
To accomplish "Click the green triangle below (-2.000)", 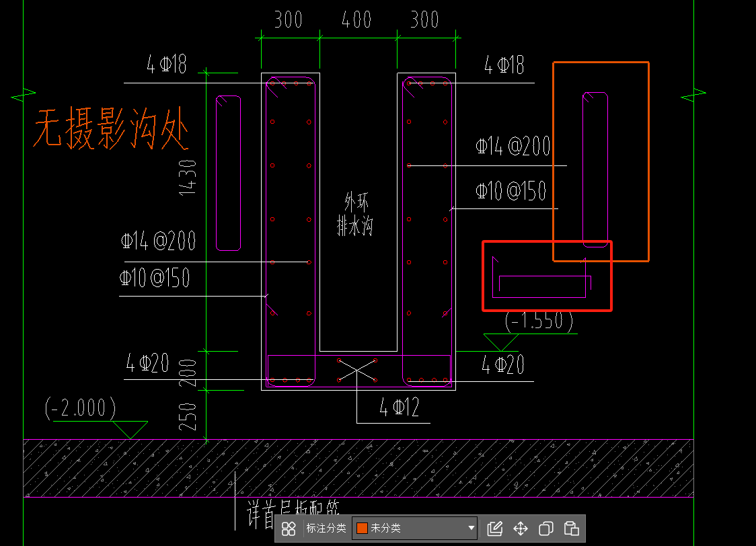I will click(x=130, y=430).
